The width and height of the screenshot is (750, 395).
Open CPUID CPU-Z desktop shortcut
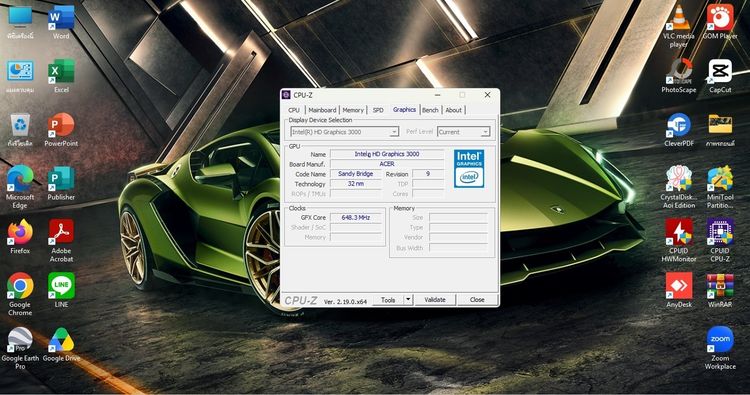[720, 241]
